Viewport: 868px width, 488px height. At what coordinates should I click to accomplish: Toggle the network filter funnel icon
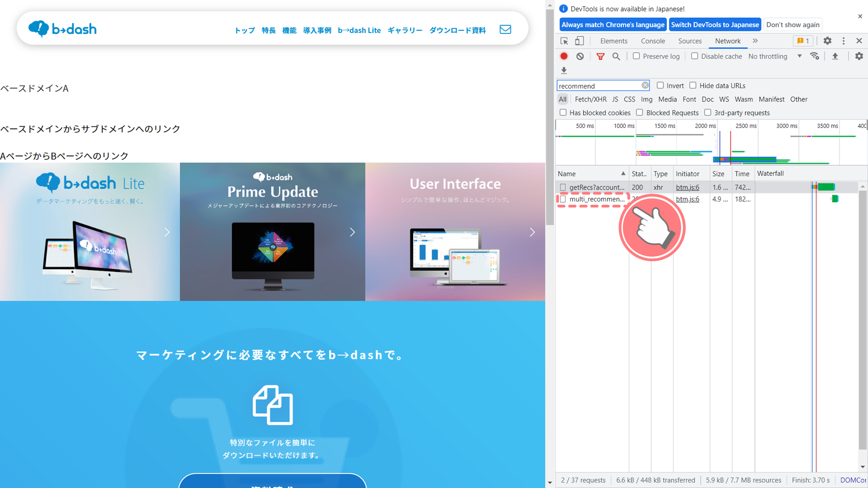coord(600,56)
